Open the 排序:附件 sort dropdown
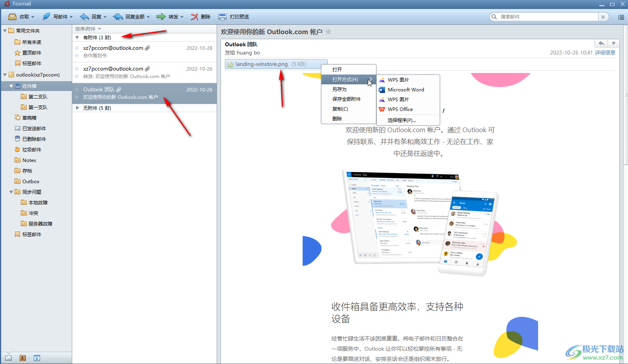Image resolution: width=628 pixels, height=364 pixels. coord(88,29)
